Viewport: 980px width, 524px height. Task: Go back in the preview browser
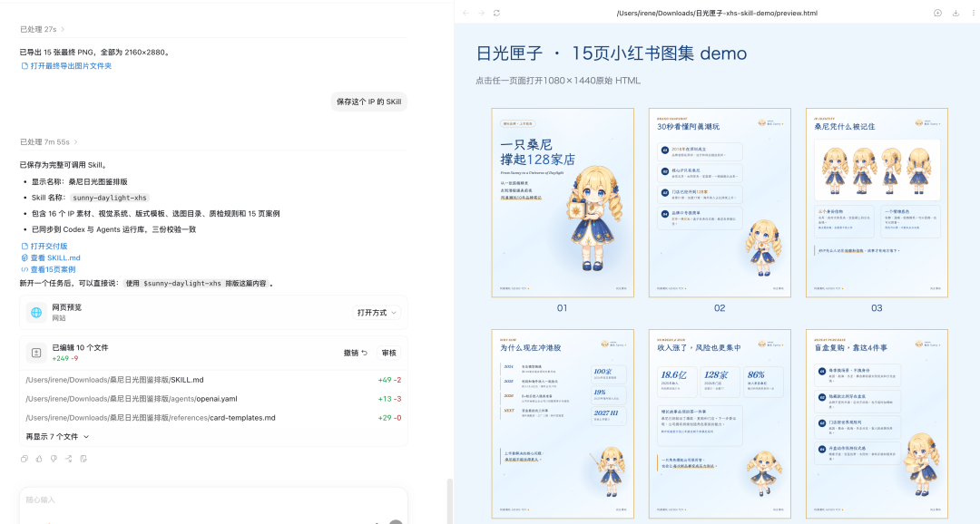(465, 13)
